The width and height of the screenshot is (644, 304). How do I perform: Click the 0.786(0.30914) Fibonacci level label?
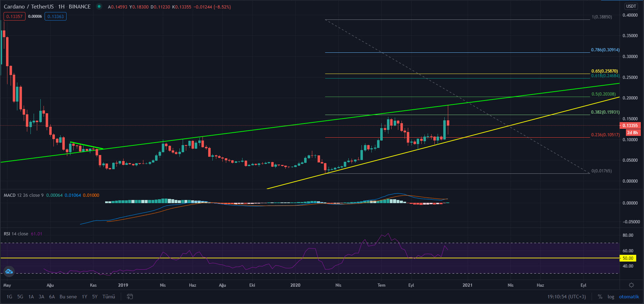[605, 50]
